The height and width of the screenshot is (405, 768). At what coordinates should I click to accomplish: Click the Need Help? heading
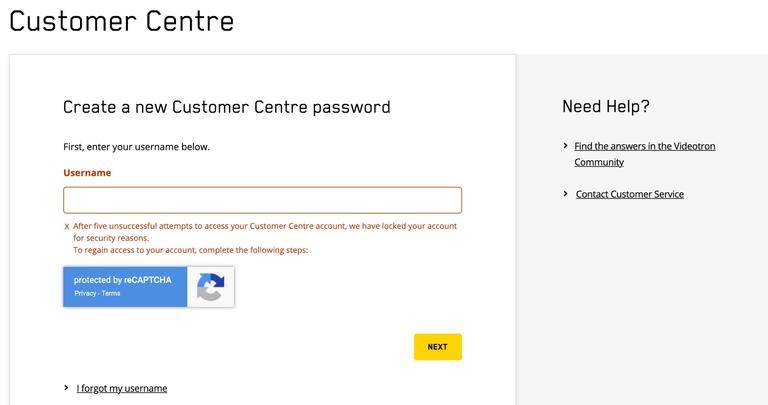(x=606, y=106)
